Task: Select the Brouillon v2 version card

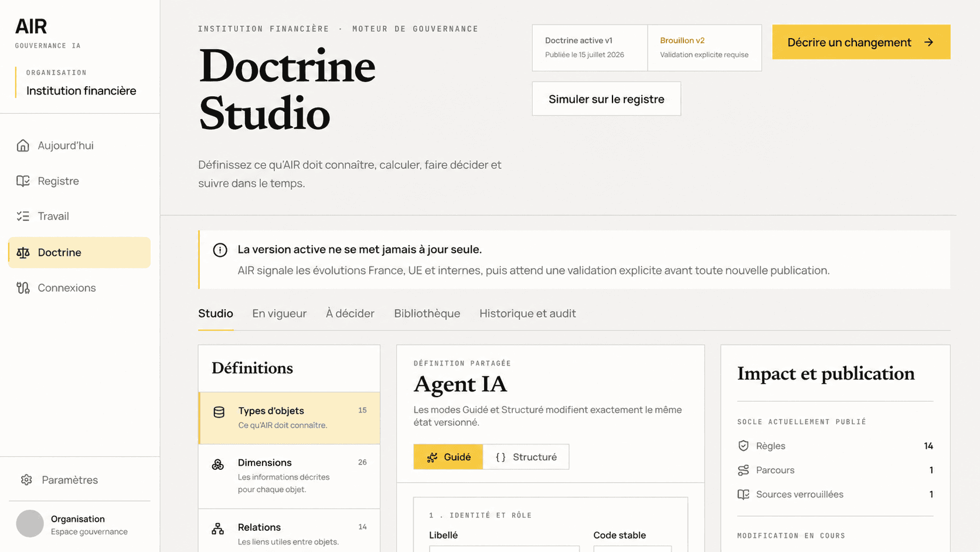Action: (705, 48)
